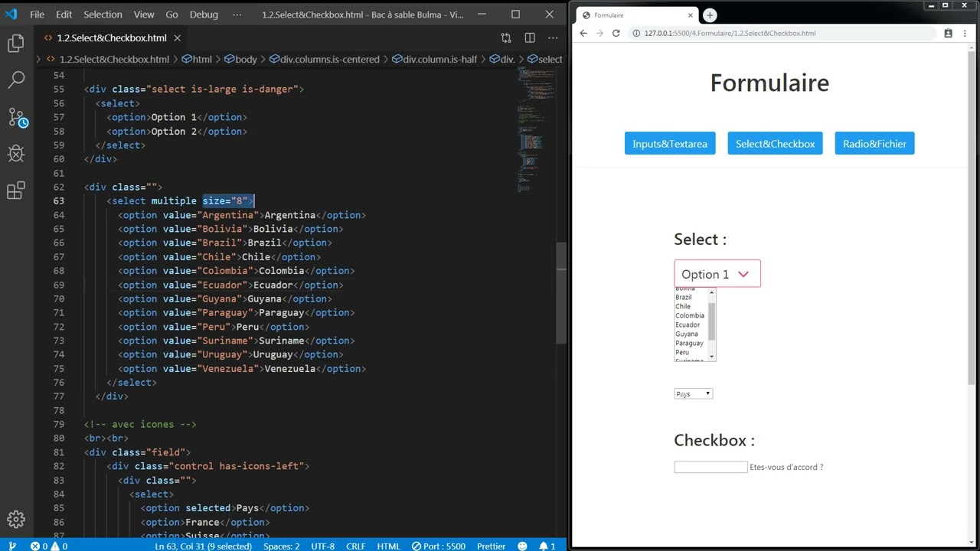
Task: Open the Edit menu
Action: pos(64,14)
